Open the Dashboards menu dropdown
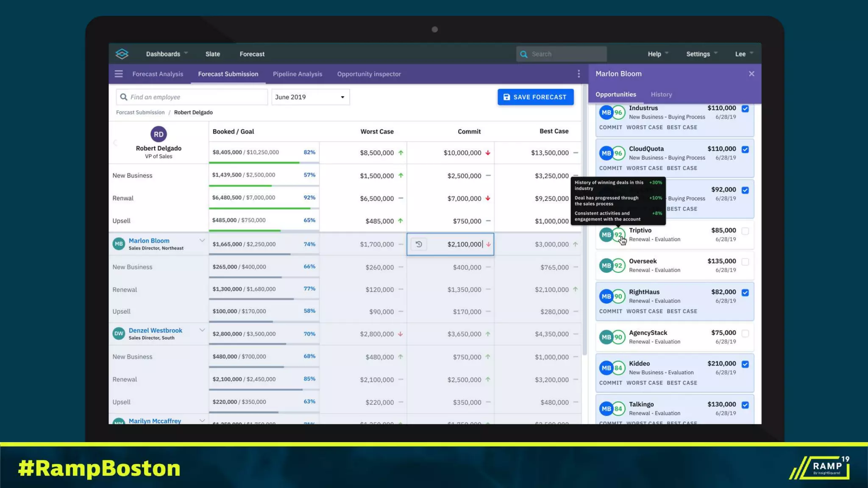 167,54
